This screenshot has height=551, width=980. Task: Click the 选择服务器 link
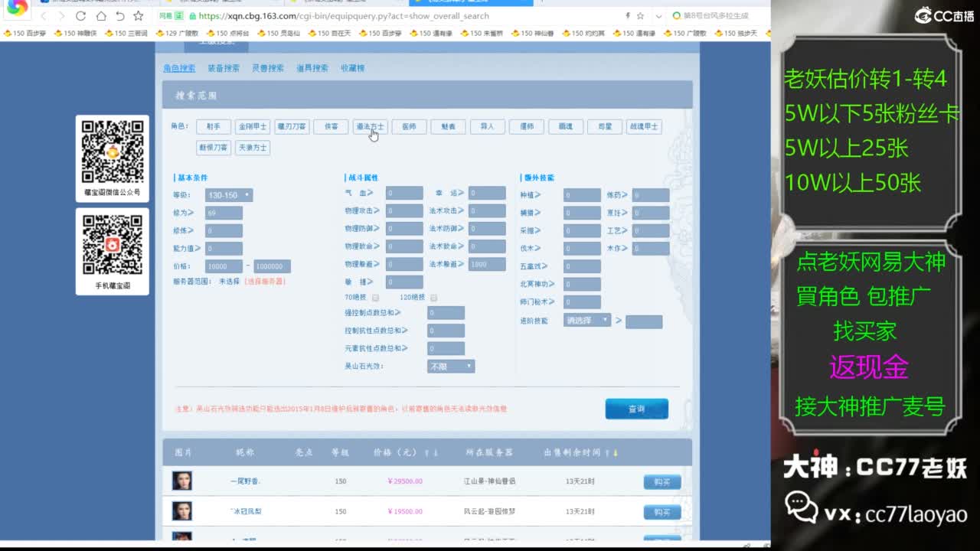click(x=265, y=282)
